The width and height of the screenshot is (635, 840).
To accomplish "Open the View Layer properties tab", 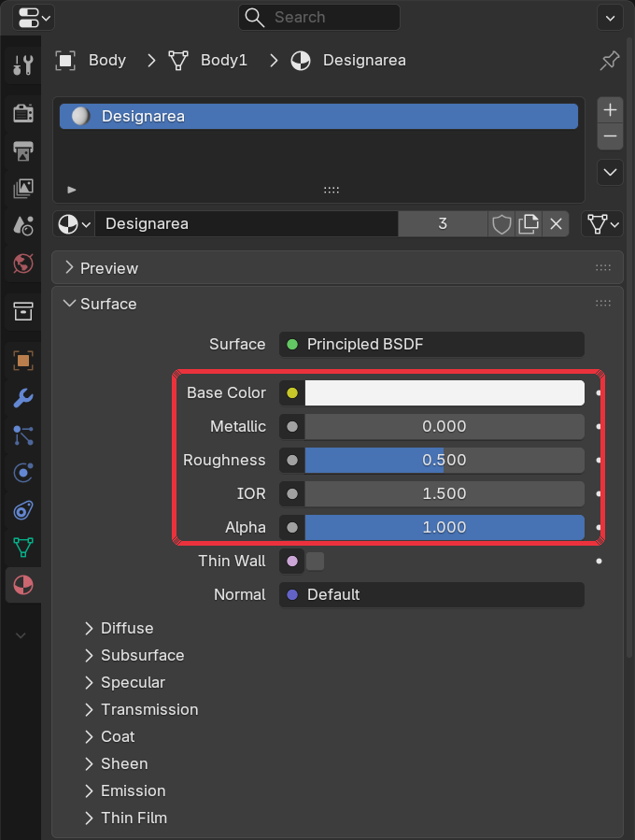I will click(23, 189).
